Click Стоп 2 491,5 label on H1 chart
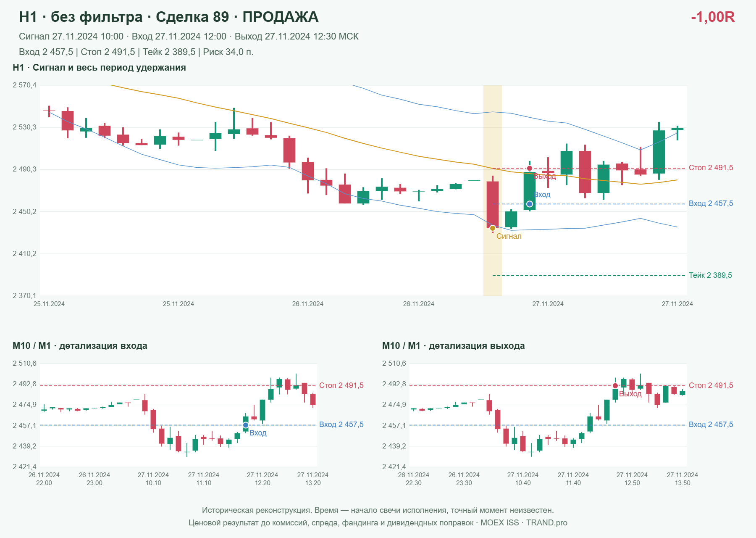756x538 pixels. click(x=711, y=168)
